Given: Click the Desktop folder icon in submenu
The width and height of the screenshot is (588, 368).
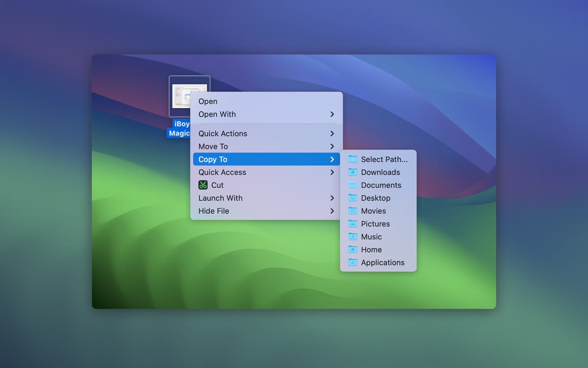Looking at the screenshot, I should [353, 198].
